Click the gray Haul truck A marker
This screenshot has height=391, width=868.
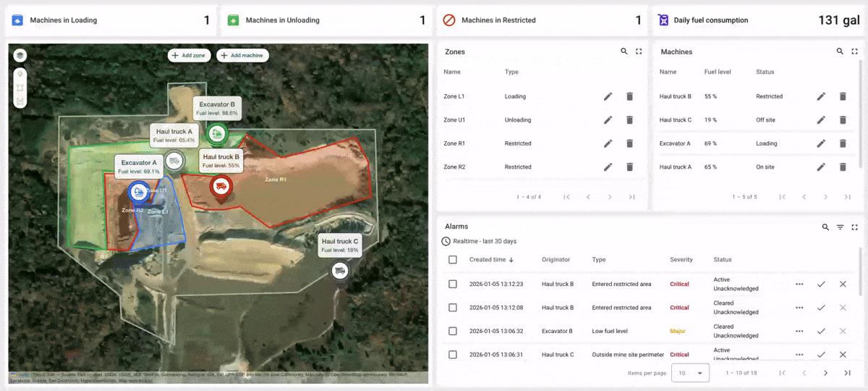pos(174,161)
